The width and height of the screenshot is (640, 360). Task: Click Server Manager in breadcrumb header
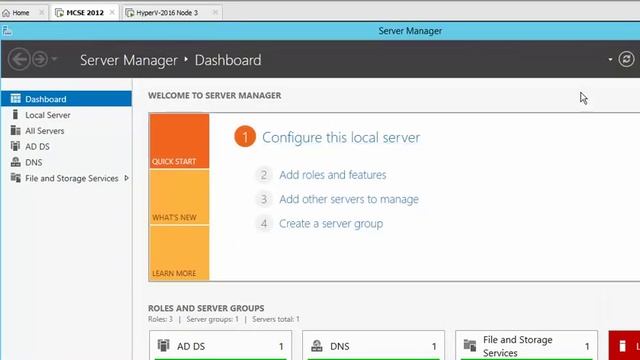129,60
